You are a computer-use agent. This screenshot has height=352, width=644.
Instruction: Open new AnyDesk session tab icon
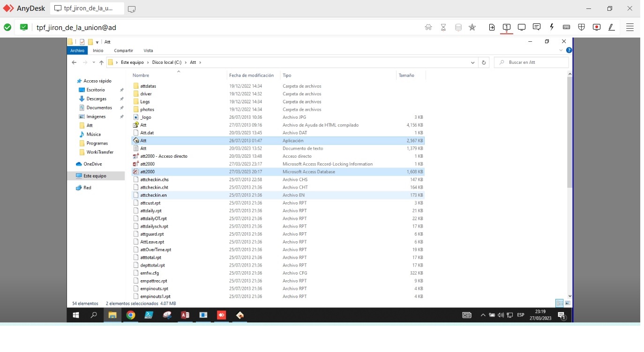[x=132, y=9]
